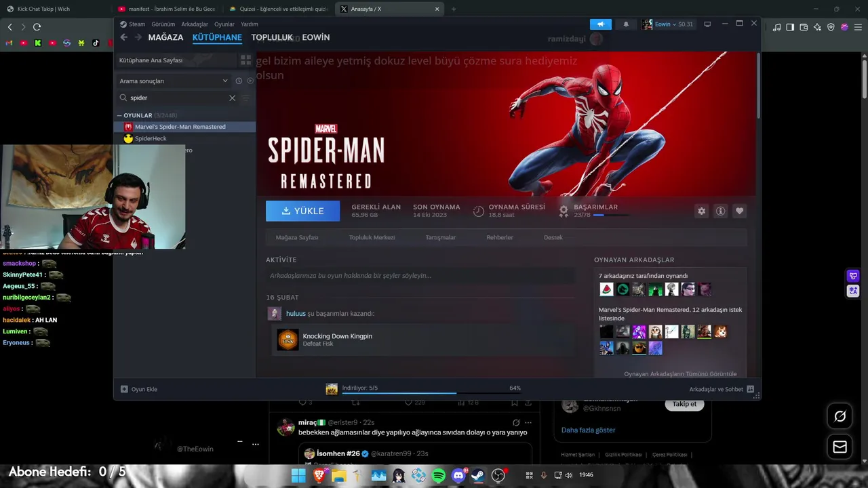
Task: Open File Explorer from the taskbar
Action: [338, 476]
